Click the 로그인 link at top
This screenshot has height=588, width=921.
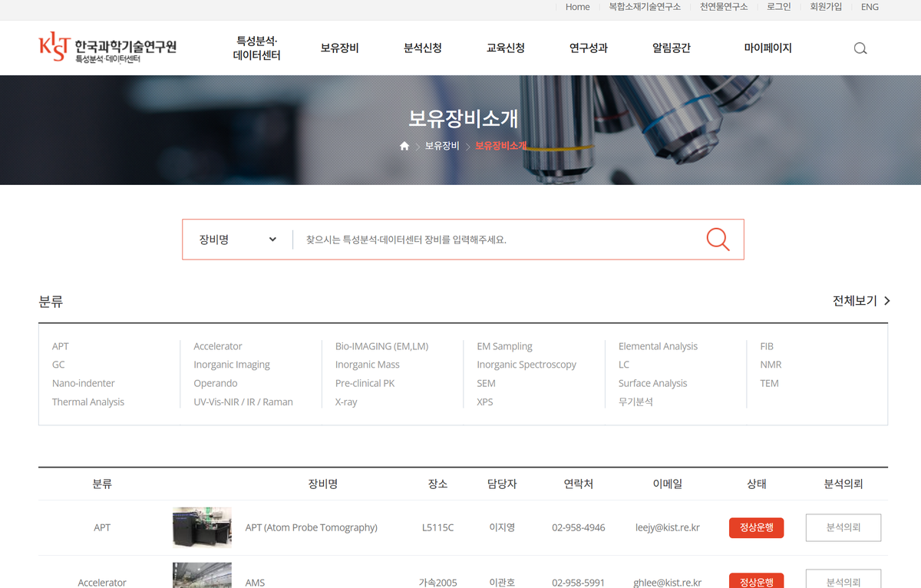778,7
